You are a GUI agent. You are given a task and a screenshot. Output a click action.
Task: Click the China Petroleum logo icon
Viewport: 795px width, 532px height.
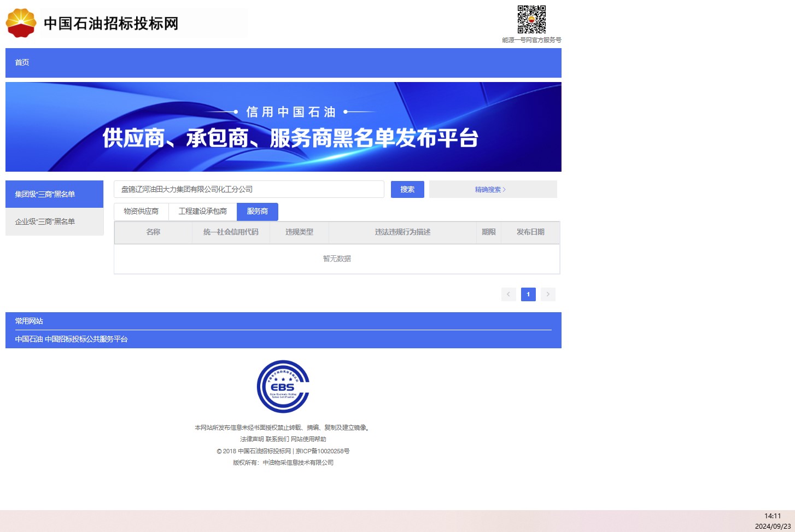coord(21,23)
